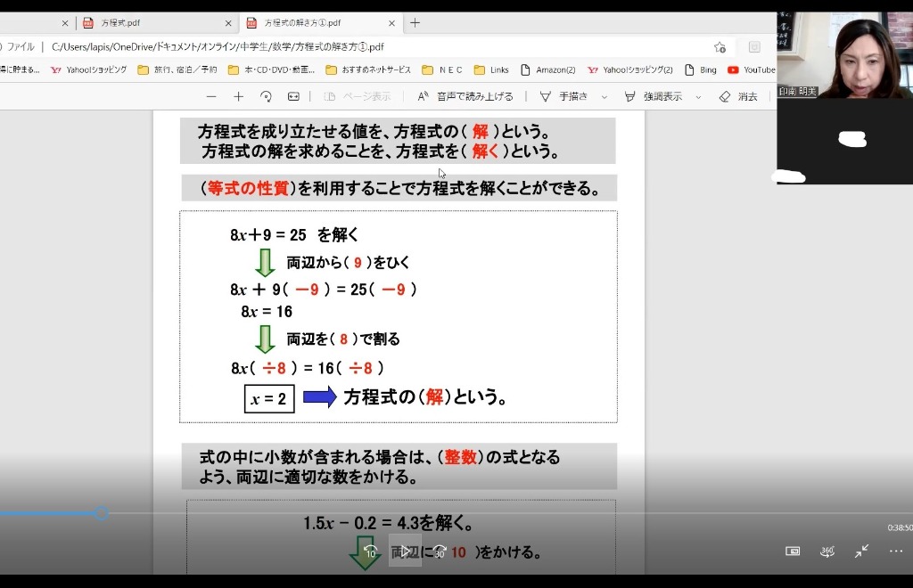Exit full screen with the shrink arrows icon

(861, 551)
